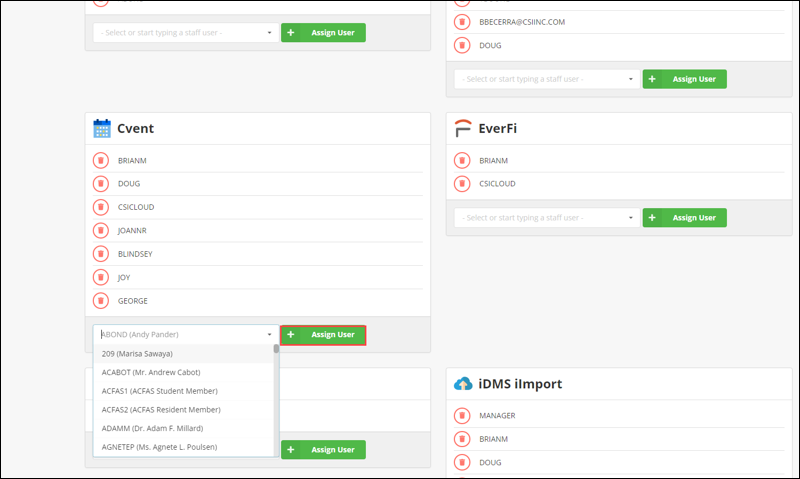This screenshot has height=479, width=800.
Task: Remove JOY from Cvent list
Action: pos(101,277)
